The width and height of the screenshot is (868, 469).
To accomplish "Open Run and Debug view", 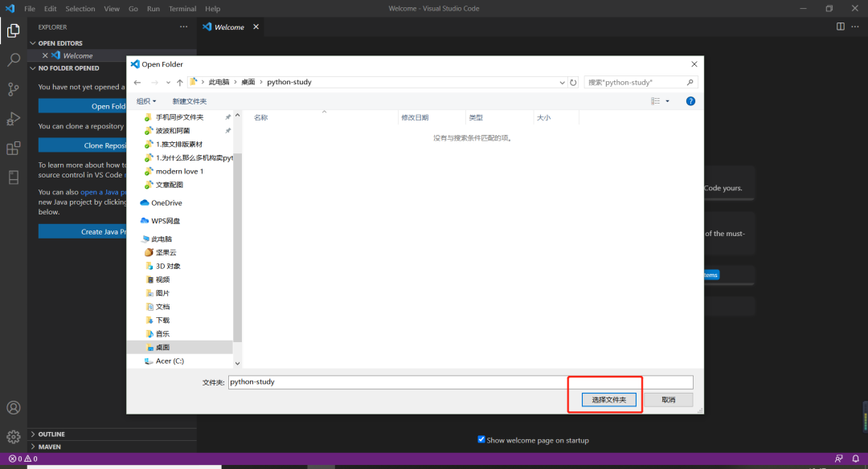I will click(14, 118).
